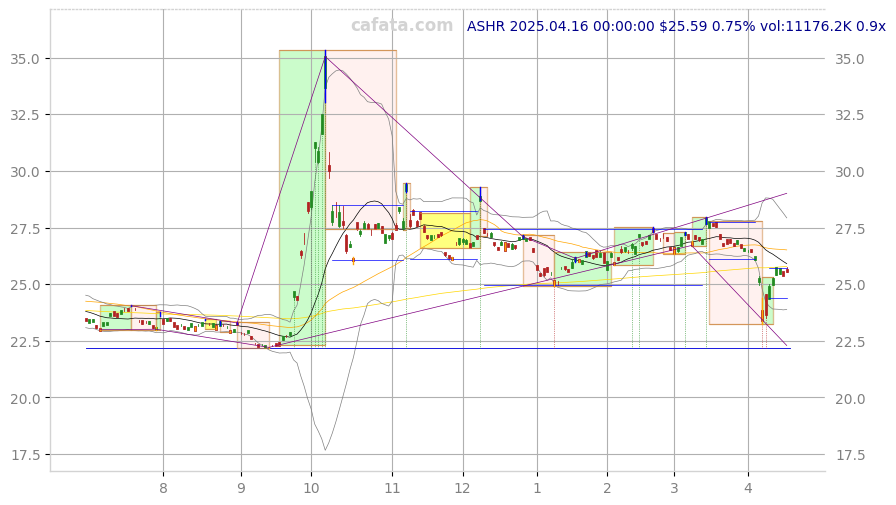This screenshot has width=896, height=505.
Task: Click the 20.0 label on left price axis
Action: coord(25,398)
